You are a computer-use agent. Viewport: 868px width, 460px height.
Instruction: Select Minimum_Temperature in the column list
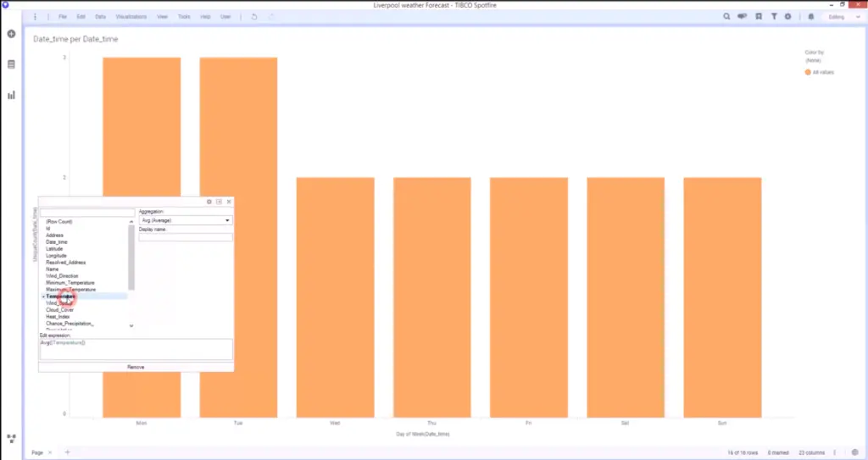[70, 283]
